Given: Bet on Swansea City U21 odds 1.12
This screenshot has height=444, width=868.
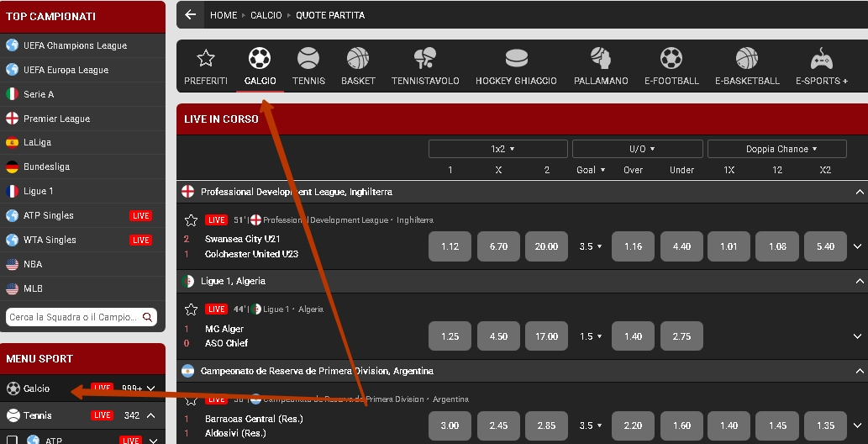Looking at the screenshot, I should click(x=450, y=246).
